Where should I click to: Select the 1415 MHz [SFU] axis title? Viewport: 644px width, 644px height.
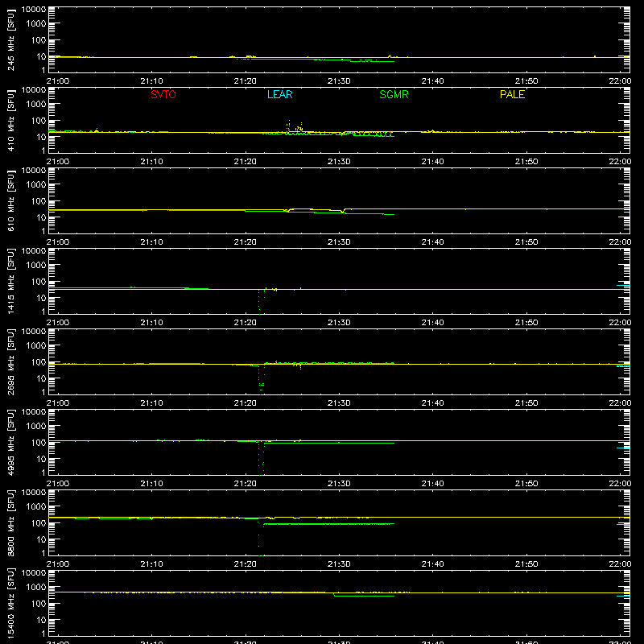(x=10, y=281)
